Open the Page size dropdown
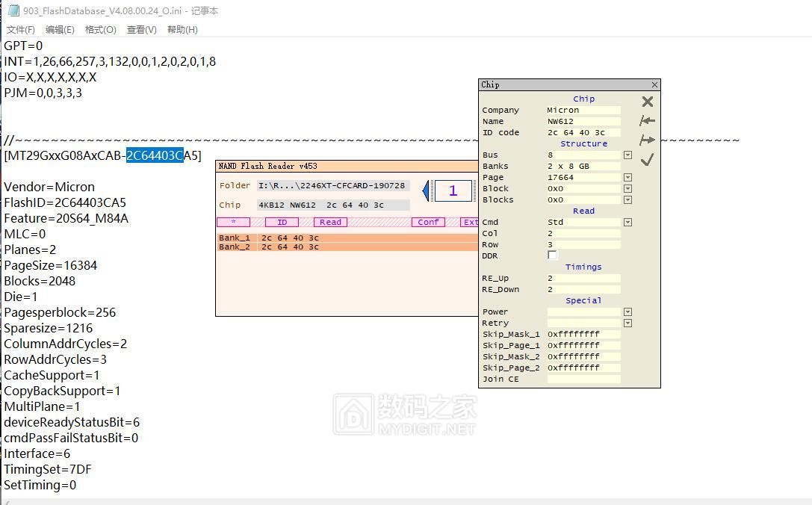Image resolution: width=812 pixels, height=505 pixels. 627,177
